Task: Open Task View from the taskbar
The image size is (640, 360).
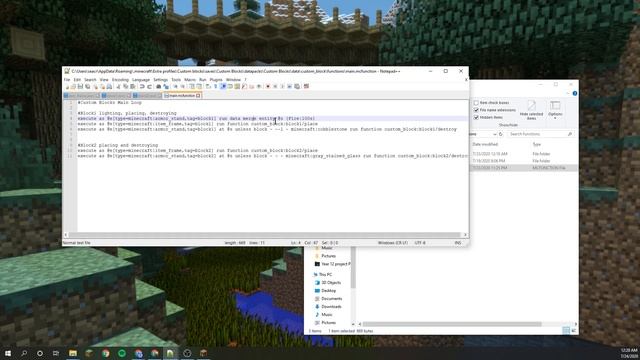Action: [56, 353]
